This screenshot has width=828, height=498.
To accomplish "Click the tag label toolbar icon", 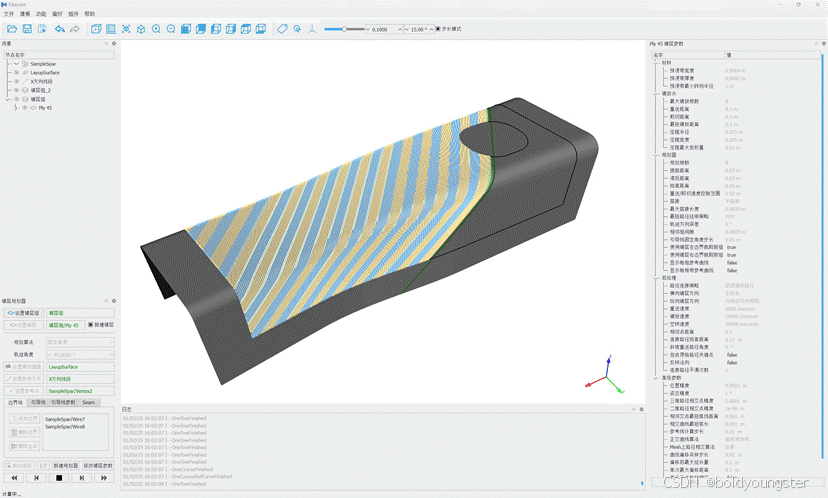I will point(282,29).
